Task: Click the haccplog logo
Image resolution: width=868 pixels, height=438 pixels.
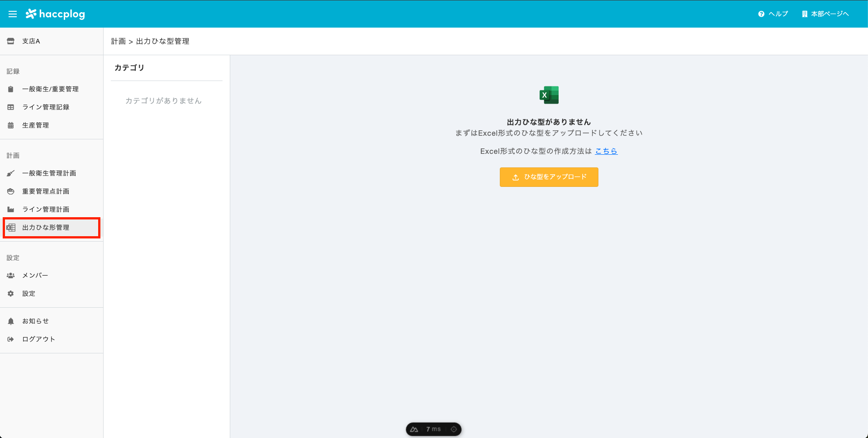Action: pyautogui.click(x=56, y=14)
